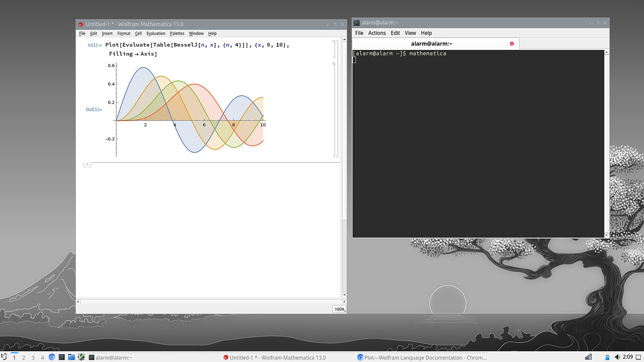Open the Palettes menu
The image size is (644, 362).
(177, 33)
